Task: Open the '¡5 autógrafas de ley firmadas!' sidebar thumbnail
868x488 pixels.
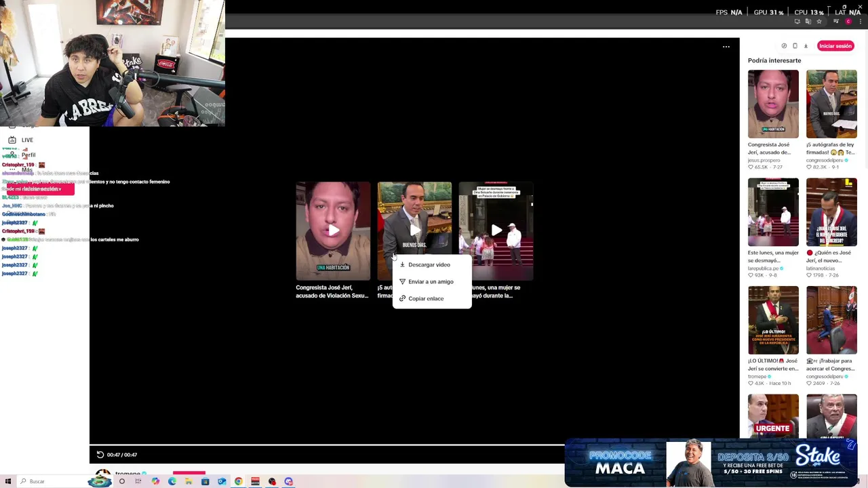Action: click(x=831, y=104)
